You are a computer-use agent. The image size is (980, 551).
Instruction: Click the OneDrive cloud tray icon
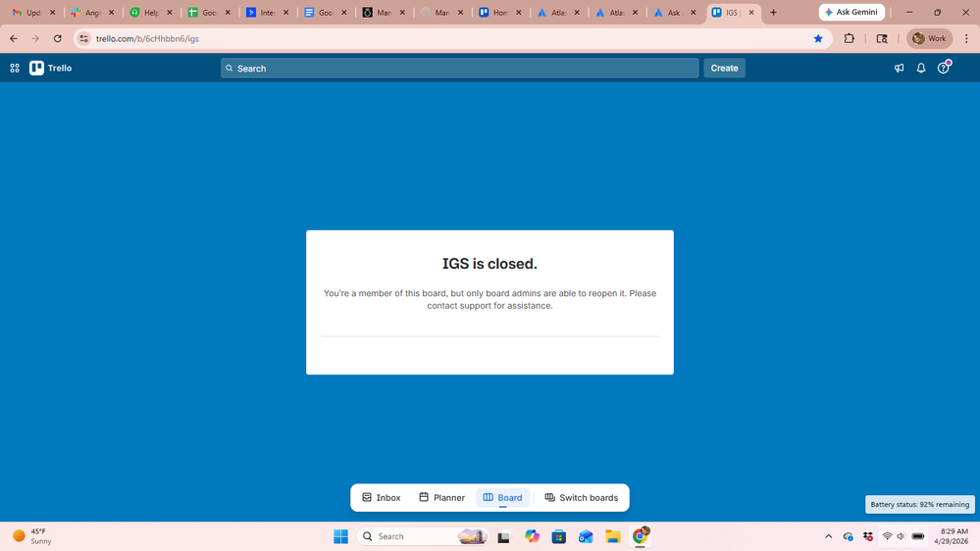849,536
